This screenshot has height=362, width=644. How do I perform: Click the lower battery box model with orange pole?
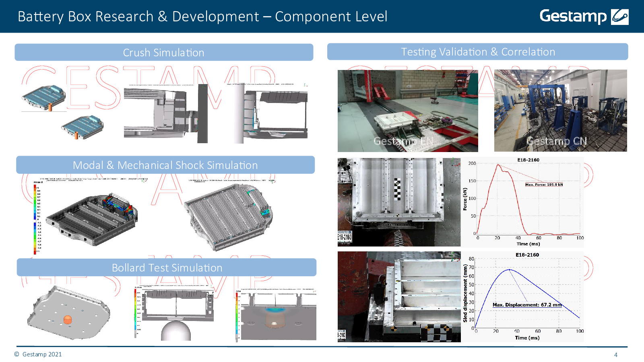tap(82, 128)
